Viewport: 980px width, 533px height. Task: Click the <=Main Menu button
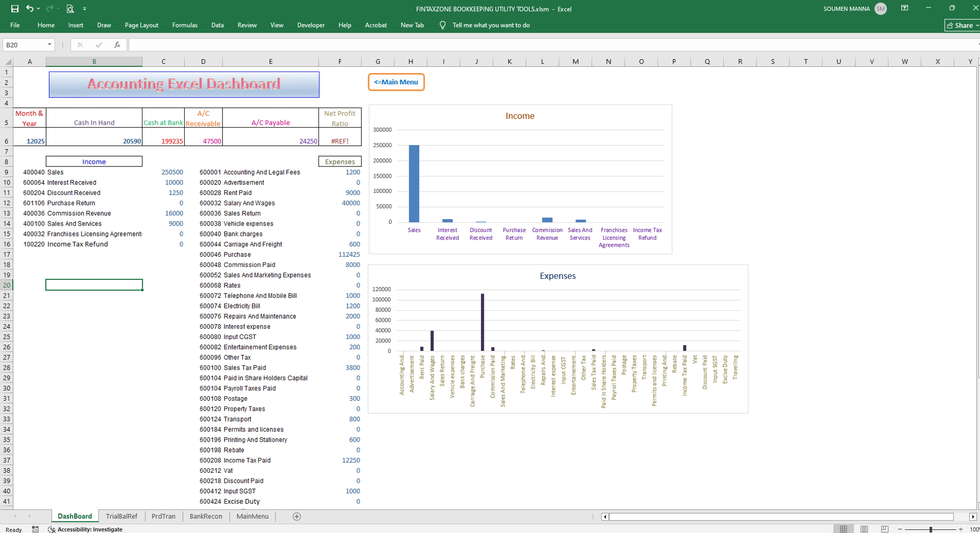coord(396,82)
